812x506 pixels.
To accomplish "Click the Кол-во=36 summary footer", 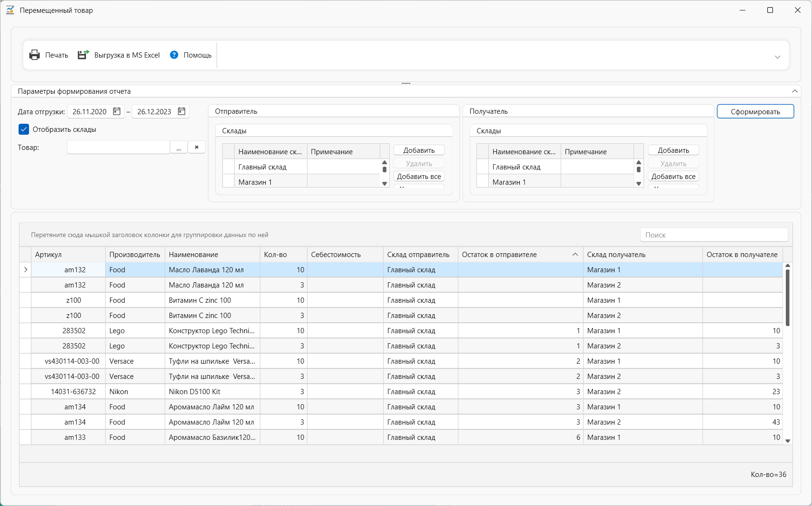I will click(768, 475).
